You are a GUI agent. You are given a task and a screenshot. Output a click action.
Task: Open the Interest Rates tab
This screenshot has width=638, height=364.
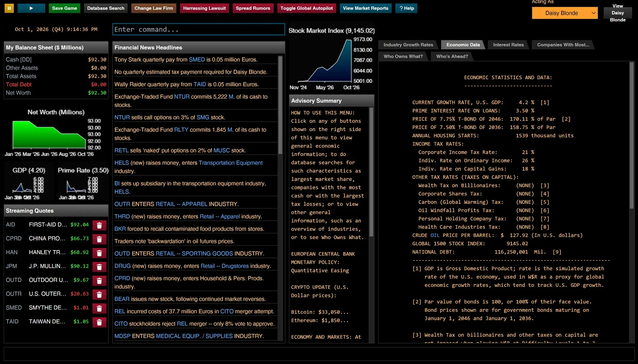click(x=508, y=45)
